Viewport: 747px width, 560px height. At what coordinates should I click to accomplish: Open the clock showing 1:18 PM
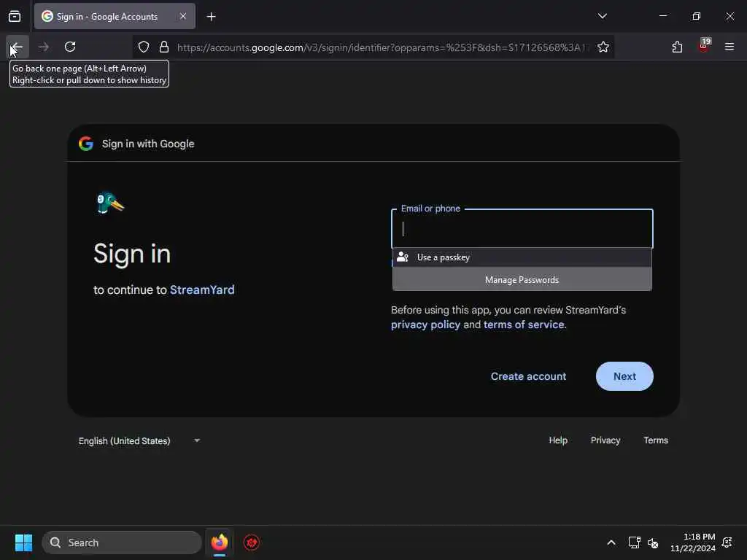point(693,542)
